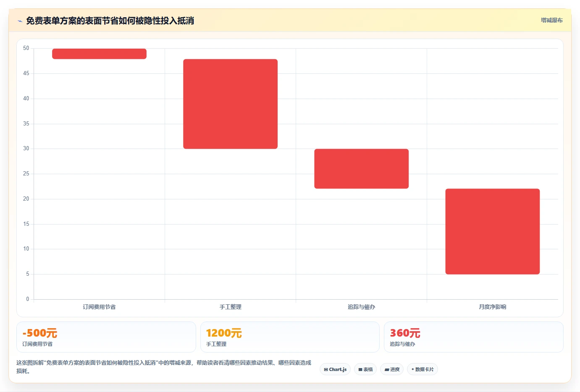Select the 手工整理 red bar

tap(230, 104)
